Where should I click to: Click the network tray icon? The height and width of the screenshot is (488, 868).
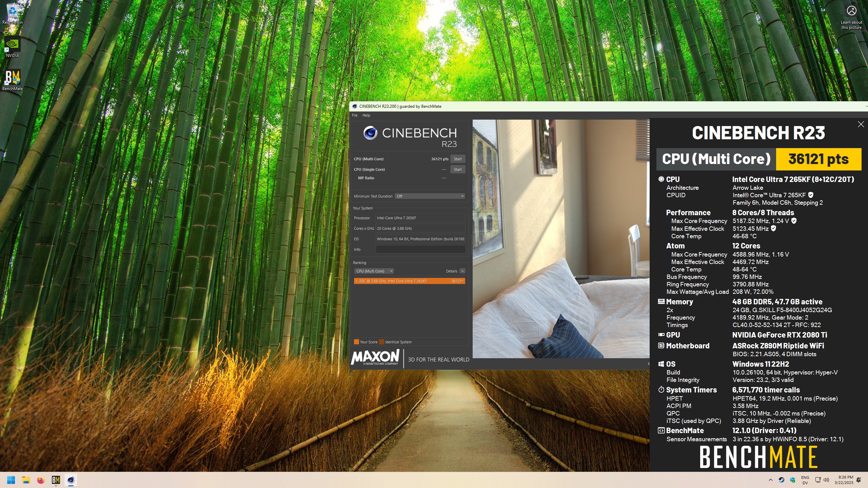[818, 480]
